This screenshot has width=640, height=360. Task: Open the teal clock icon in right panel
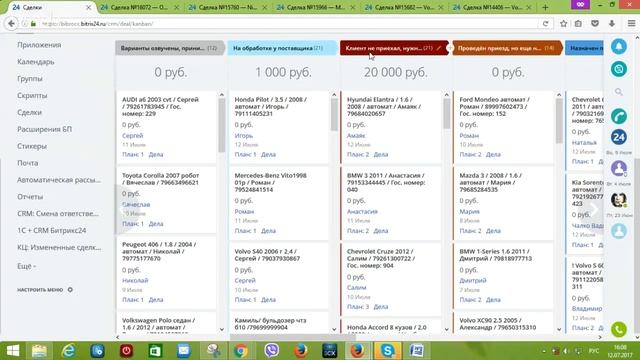619,69
